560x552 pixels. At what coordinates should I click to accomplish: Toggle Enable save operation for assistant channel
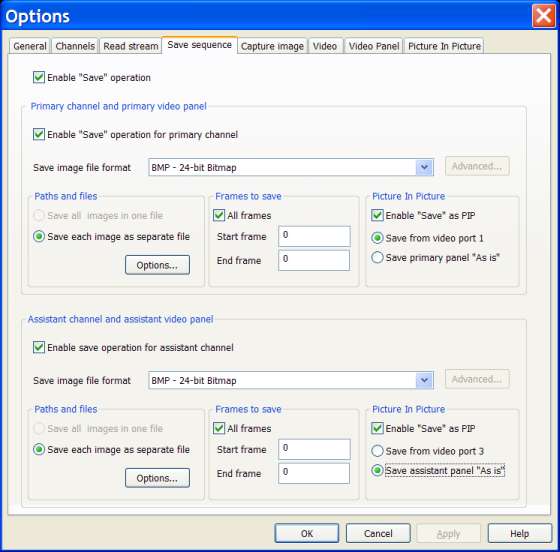click(39, 347)
